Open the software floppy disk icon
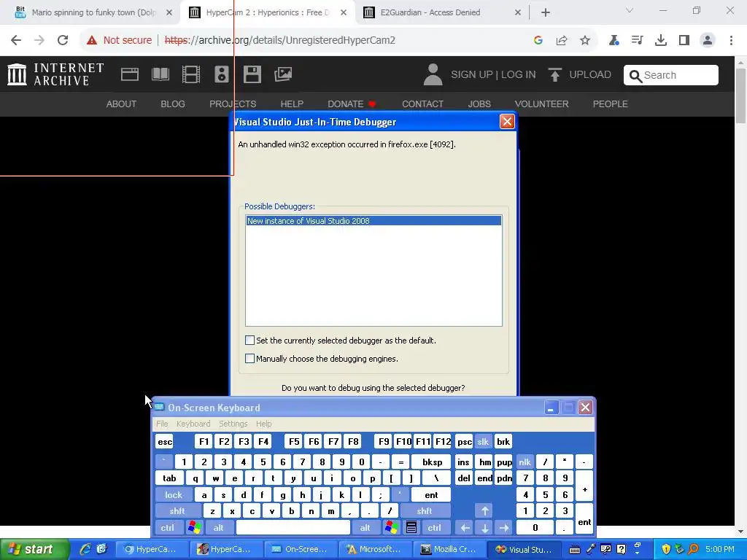747x560 pixels. [x=252, y=74]
